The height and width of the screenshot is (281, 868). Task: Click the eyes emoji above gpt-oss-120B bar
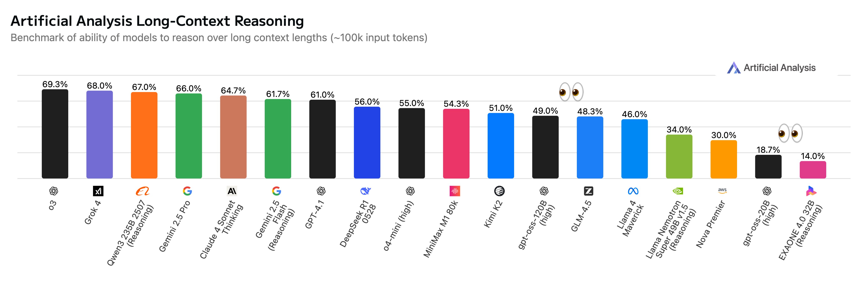pyautogui.click(x=571, y=92)
